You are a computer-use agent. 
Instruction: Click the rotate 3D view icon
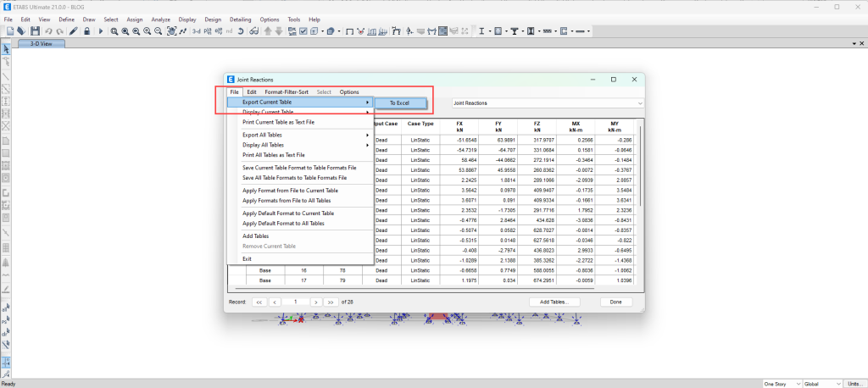click(241, 31)
